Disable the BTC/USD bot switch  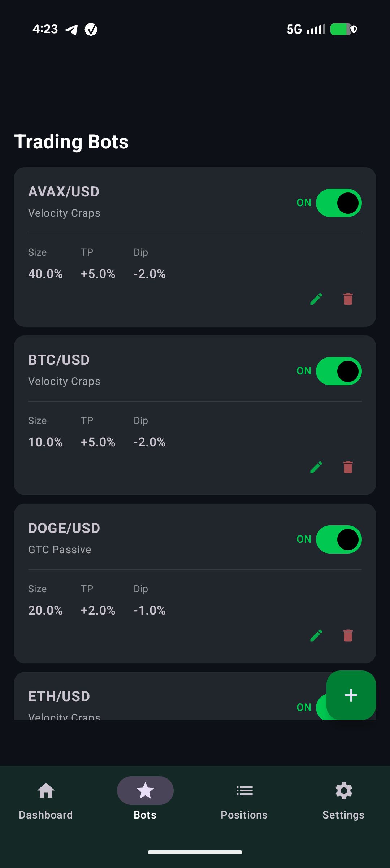coord(339,371)
